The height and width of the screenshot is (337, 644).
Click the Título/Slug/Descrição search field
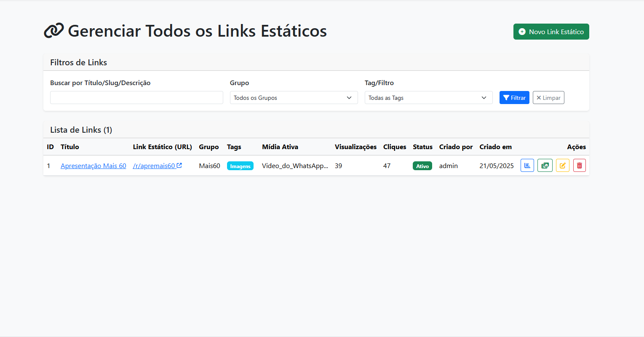(x=136, y=97)
